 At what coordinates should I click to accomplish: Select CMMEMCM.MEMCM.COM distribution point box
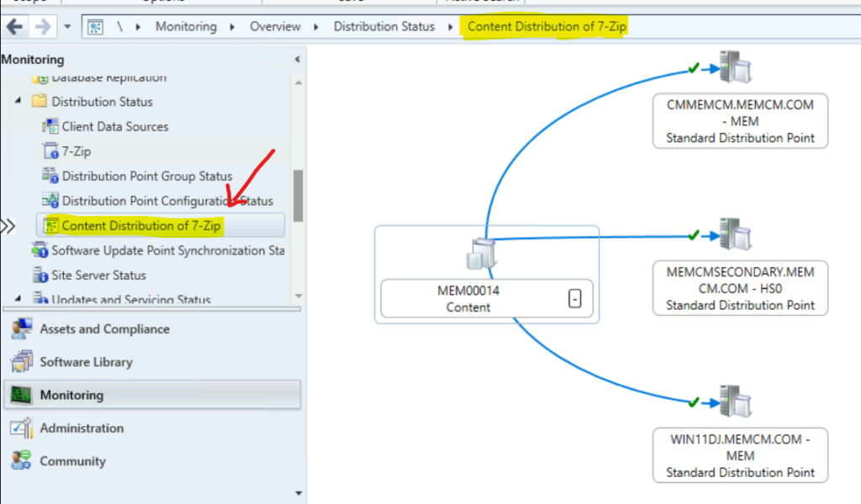(740, 121)
